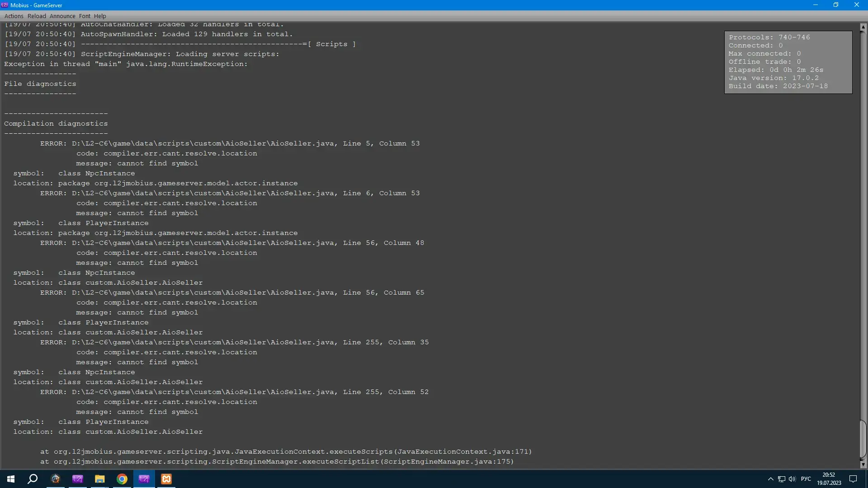868x488 pixels.
Task: Click the console scrollbar up arrow
Action: coord(863,27)
